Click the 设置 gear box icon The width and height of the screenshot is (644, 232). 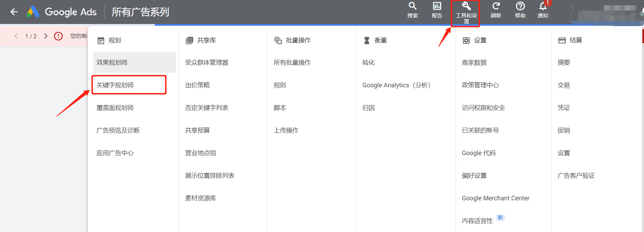(466, 40)
